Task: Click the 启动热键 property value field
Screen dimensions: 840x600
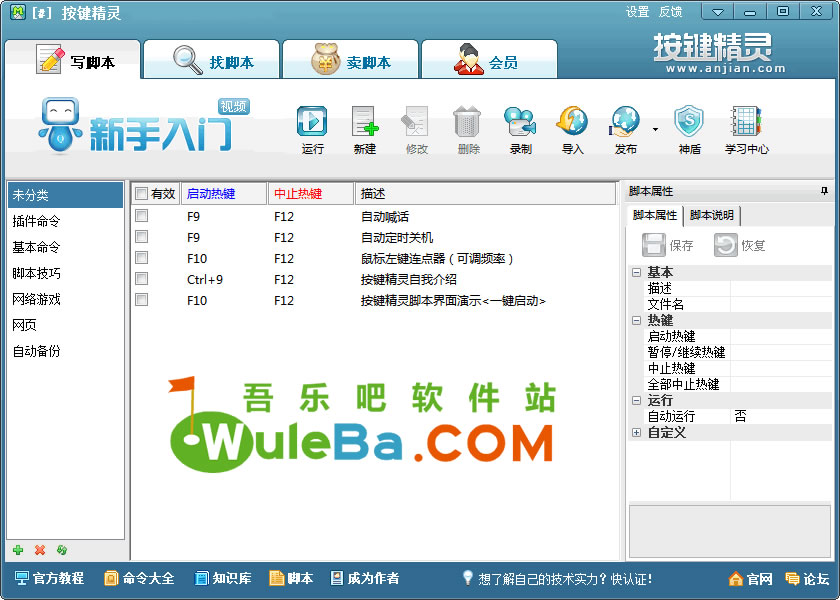Action: [x=781, y=336]
